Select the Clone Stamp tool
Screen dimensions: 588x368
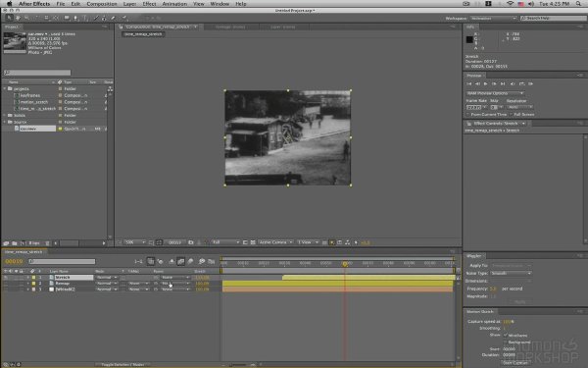click(x=104, y=18)
